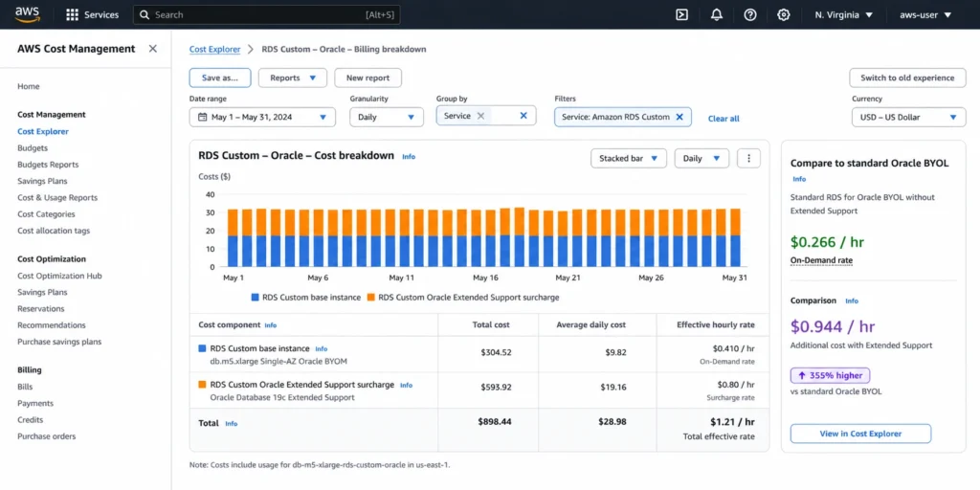Open the aws-user account menu
This screenshot has width=980, height=490.
tap(925, 15)
